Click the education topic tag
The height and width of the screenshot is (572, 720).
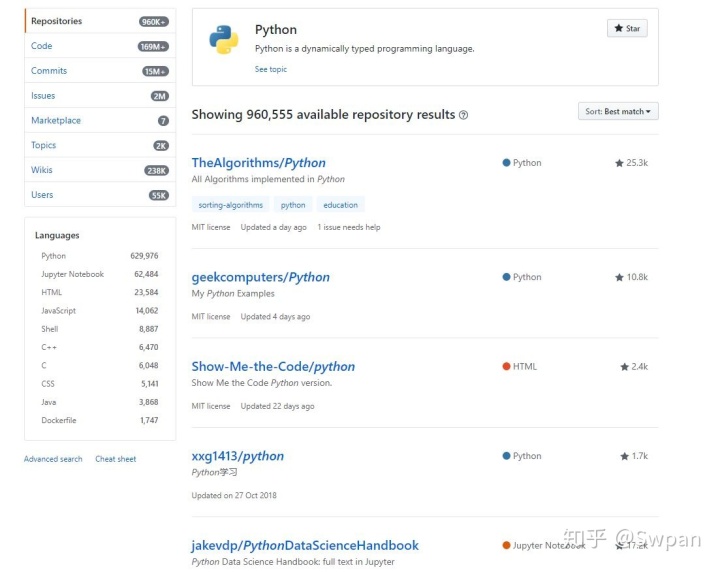coord(340,205)
